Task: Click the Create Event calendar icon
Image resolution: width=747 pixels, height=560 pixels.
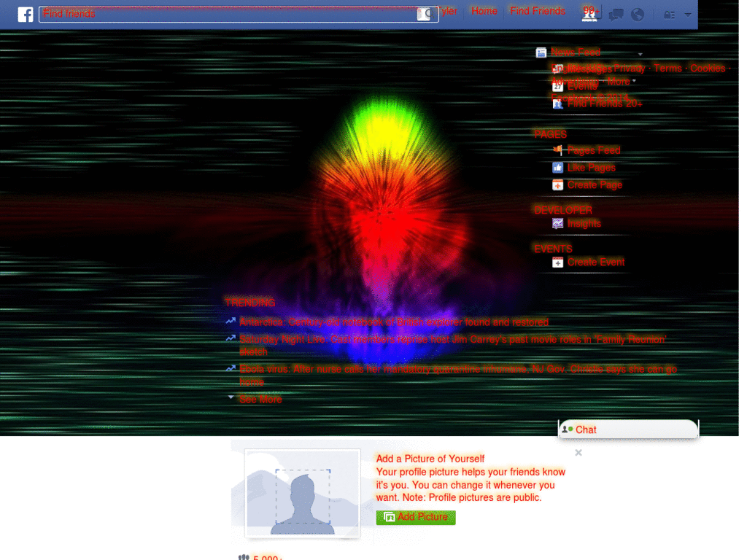Action: click(x=558, y=262)
